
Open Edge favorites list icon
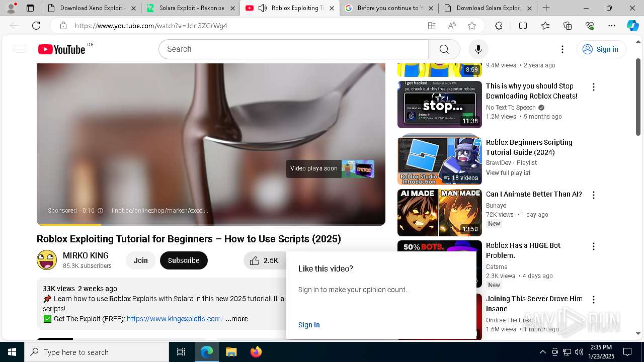545,26
